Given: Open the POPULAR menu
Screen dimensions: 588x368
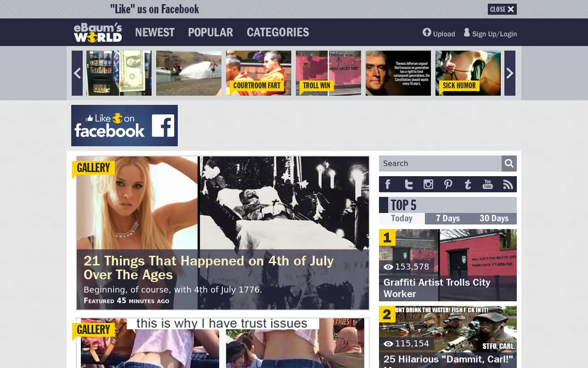Looking at the screenshot, I should point(210,32).
